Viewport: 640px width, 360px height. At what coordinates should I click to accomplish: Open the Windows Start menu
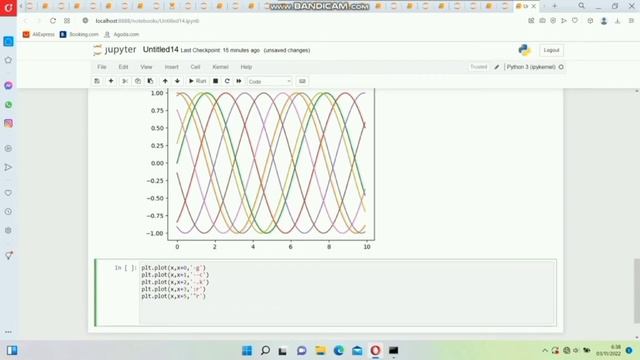(247, 350)
